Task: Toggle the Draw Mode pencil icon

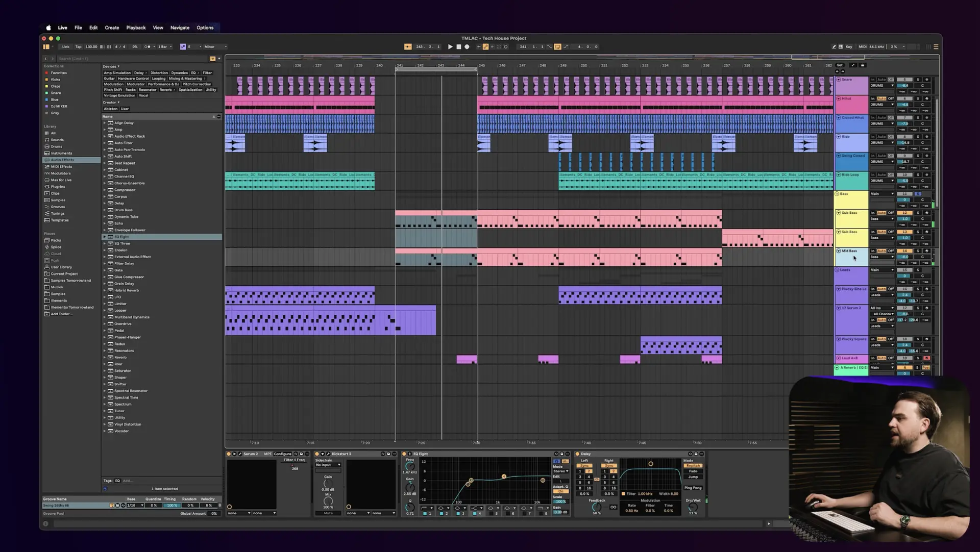Action: (x=834, y=47)
